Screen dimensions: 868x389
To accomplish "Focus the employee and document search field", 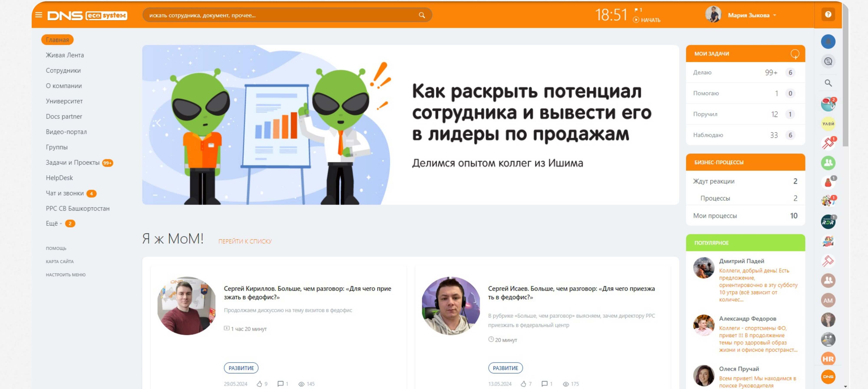I will coord(287,15).
